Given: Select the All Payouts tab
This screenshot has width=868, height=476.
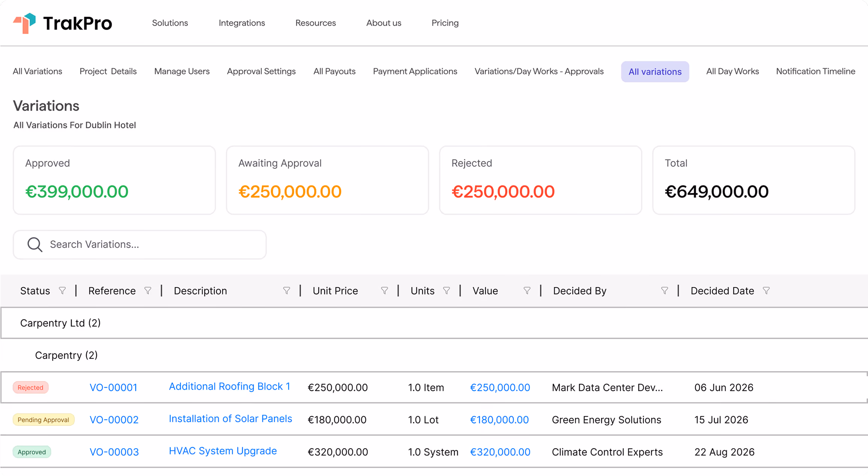Looking at the screenshot, I should pos(334,71).
